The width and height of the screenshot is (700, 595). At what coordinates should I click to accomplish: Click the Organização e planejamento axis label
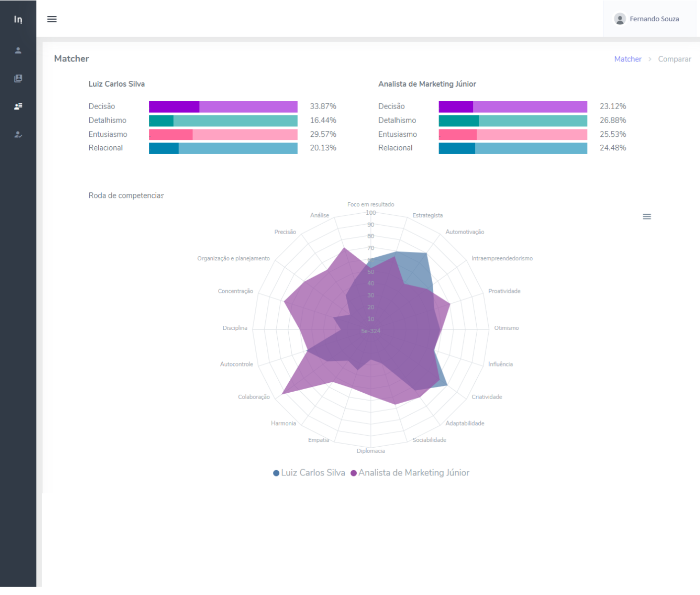(x=234, y=258)
